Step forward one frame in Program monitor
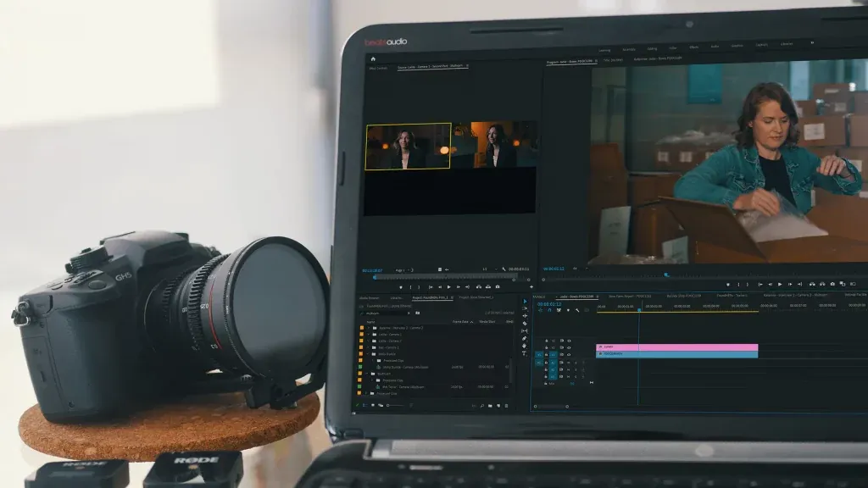 (x=790, y=285)
